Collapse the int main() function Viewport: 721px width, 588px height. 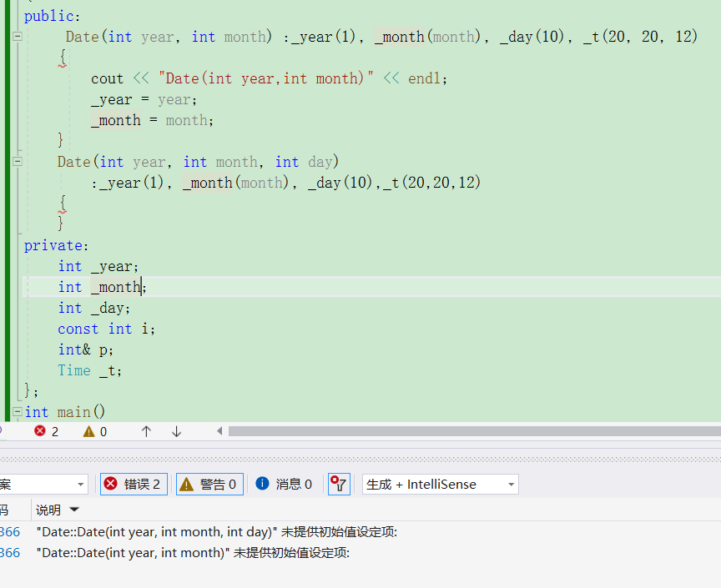[17, 411]
